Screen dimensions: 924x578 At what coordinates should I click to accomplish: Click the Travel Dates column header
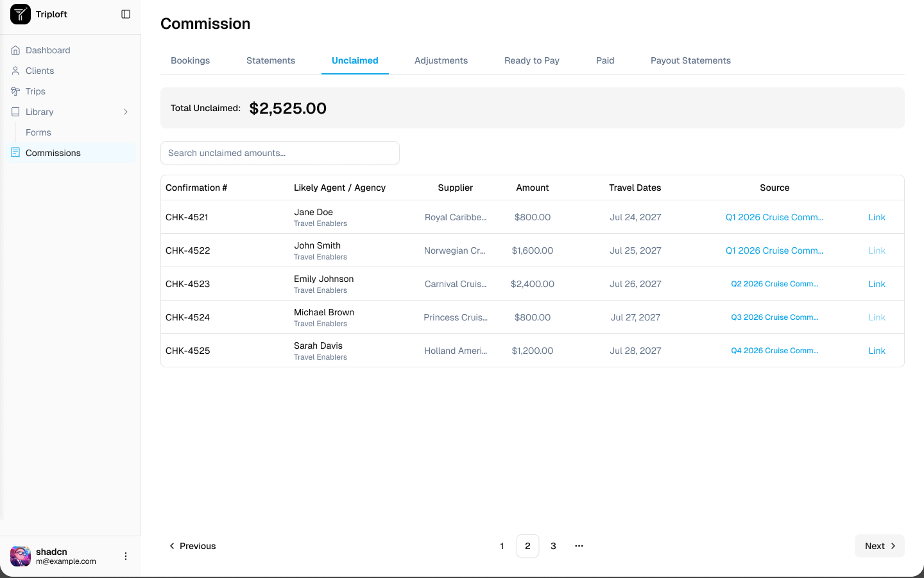coord(635,188)
